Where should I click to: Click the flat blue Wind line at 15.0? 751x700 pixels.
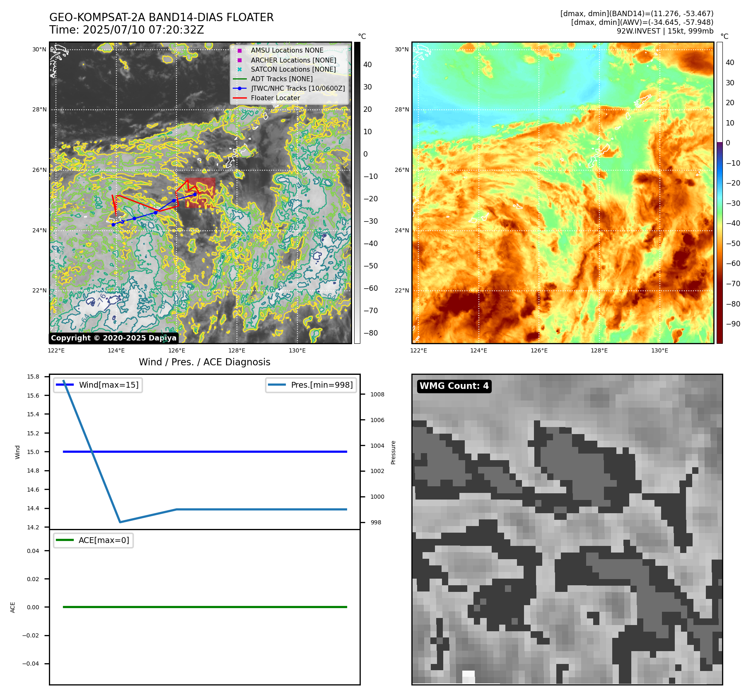[x=205, y=452]
